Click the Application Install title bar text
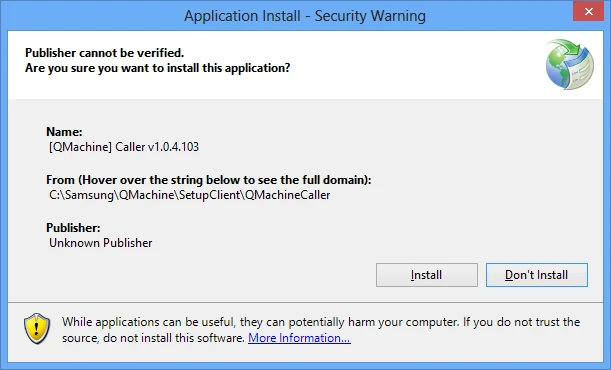611x370 pixels. click(x=305, y=16)
